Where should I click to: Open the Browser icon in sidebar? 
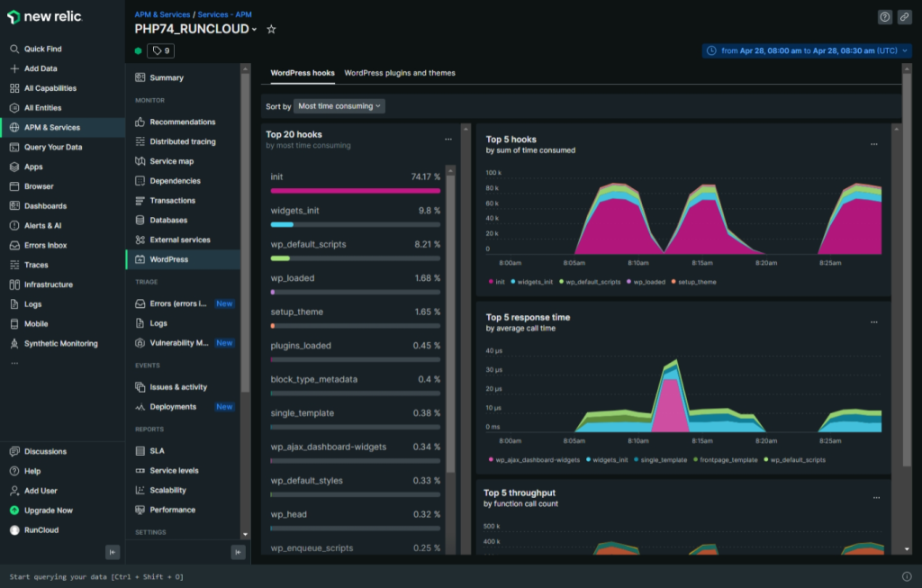click(14, 186)
